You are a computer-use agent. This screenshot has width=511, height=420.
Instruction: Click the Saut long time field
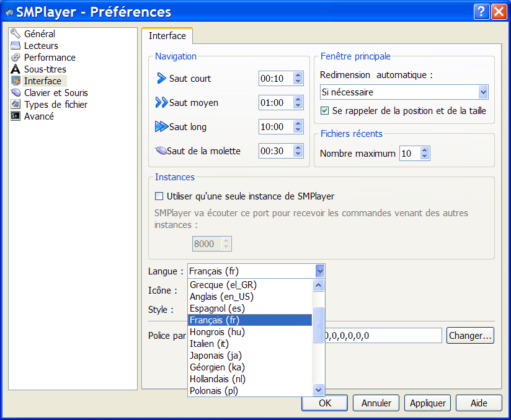(276, 126)
